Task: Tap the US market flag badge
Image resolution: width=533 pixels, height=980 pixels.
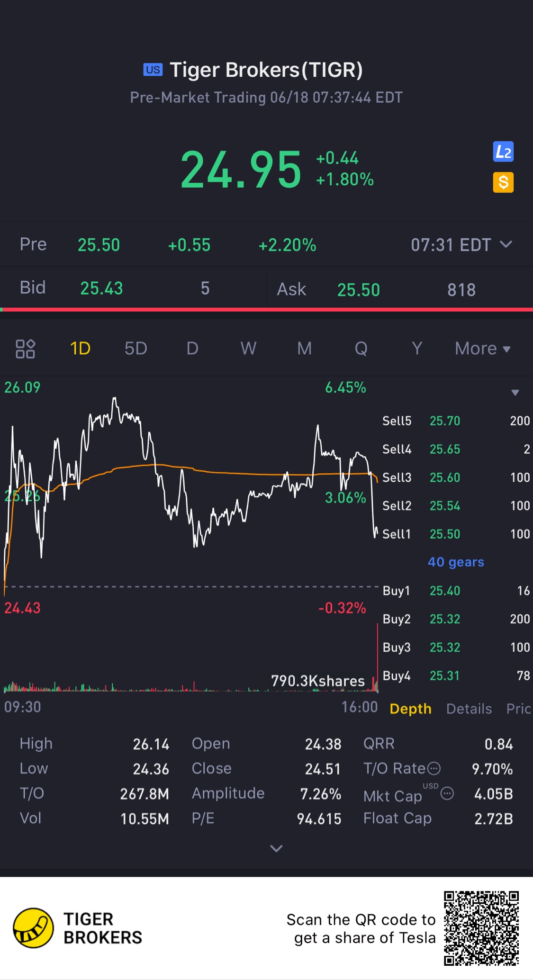Action: pyautogui.click(x=153, y=70)
